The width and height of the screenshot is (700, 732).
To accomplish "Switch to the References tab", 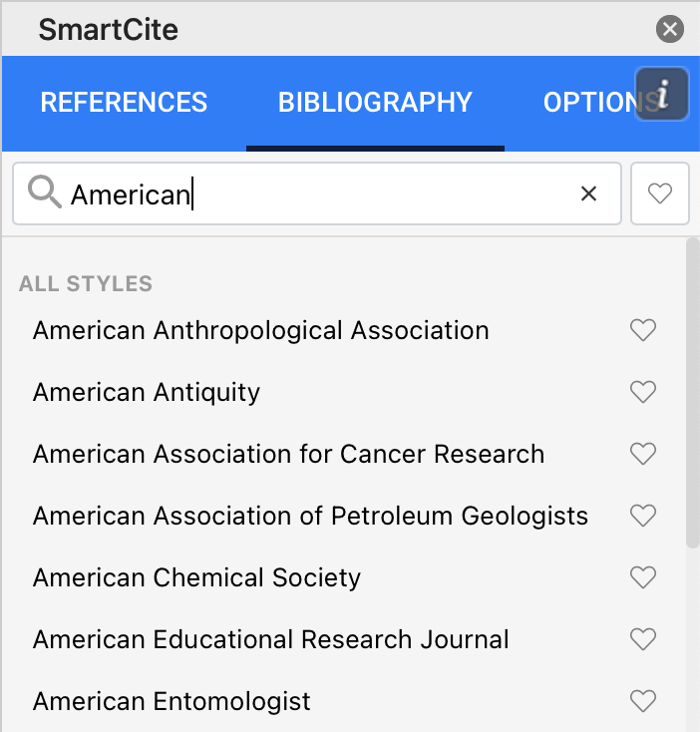I will tap(124, 103).
